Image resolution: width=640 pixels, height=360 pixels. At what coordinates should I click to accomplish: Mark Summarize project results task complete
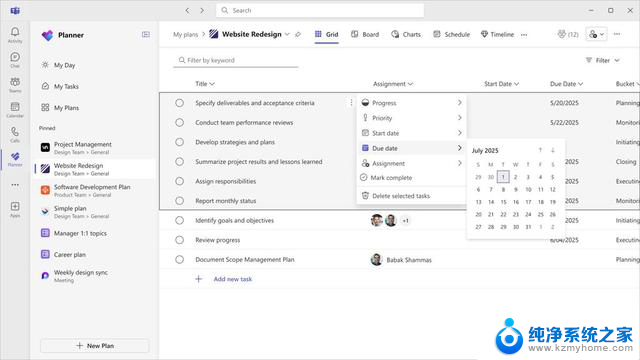(180, 162)
